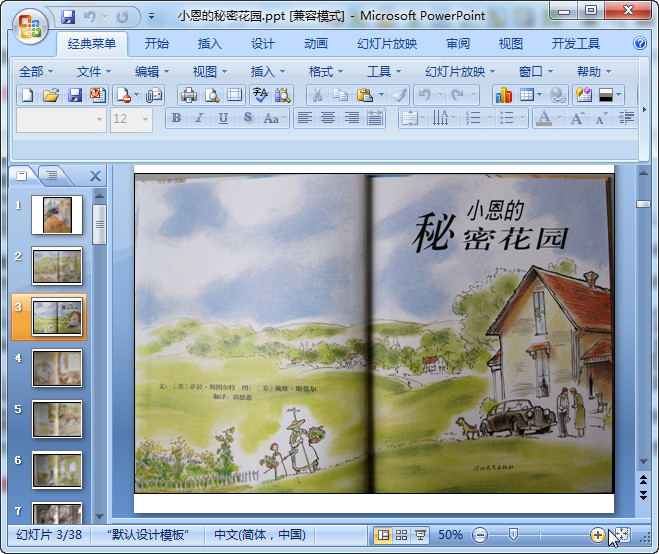Image resolution: width=659 pixels, height=554 pixels.
Task: Align text left
Action: click(x=305, y=118)
